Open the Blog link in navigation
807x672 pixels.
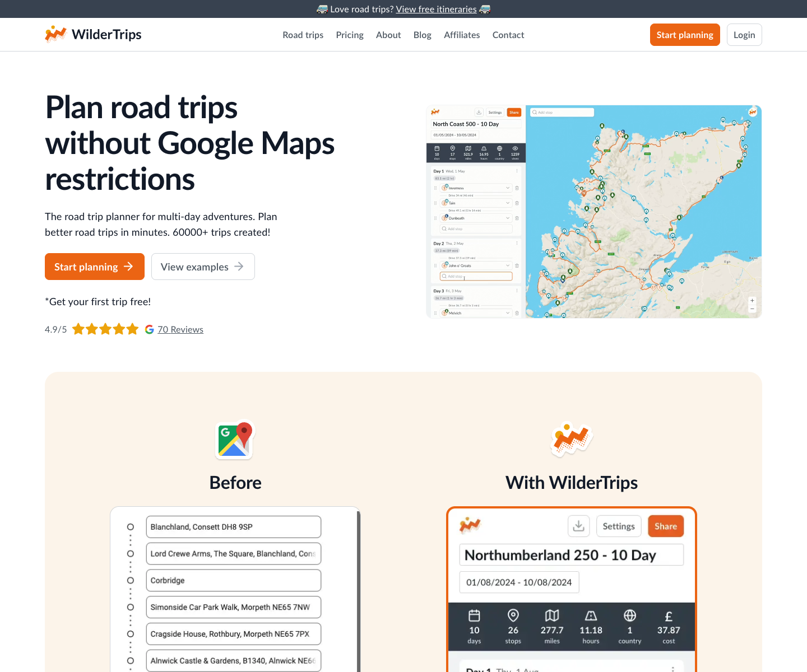click(x=422, y=35)
